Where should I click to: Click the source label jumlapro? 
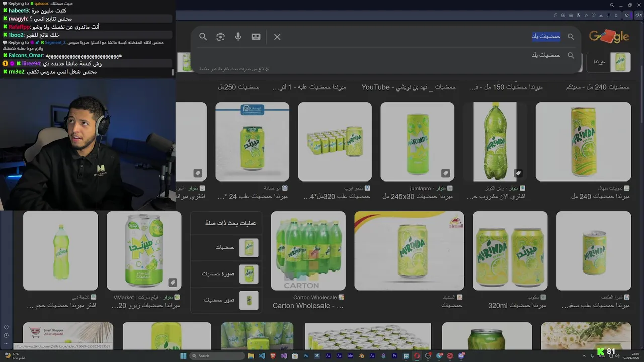(x=421, y=188)
